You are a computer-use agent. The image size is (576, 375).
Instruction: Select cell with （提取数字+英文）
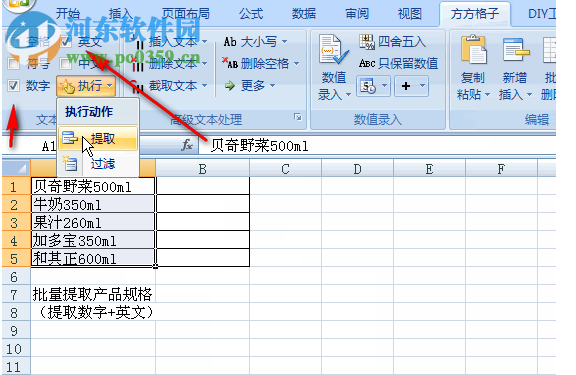pos(93,312)
